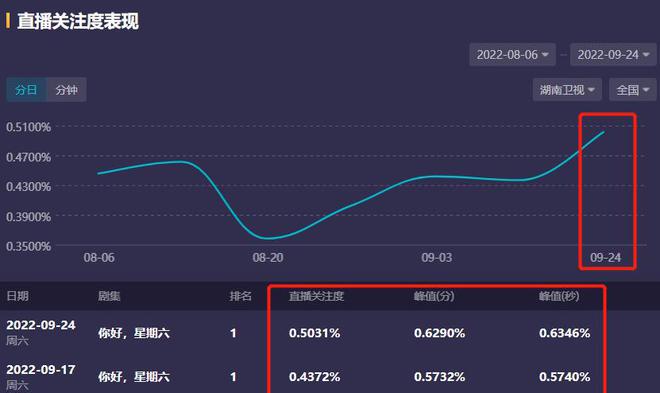Select the 2022-09-24 你好,星期六 row
This screenshot has width=660, height=393.
click(330, 333)
